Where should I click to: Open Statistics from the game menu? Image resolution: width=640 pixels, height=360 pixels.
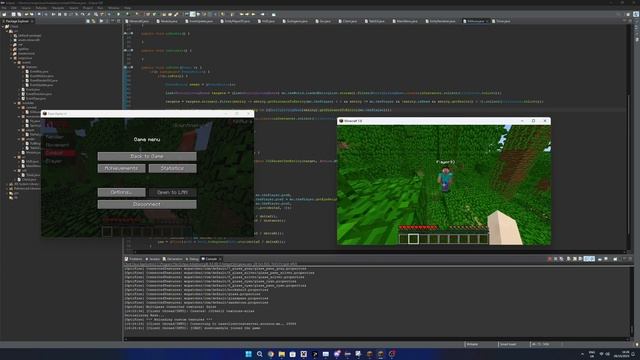172,168
